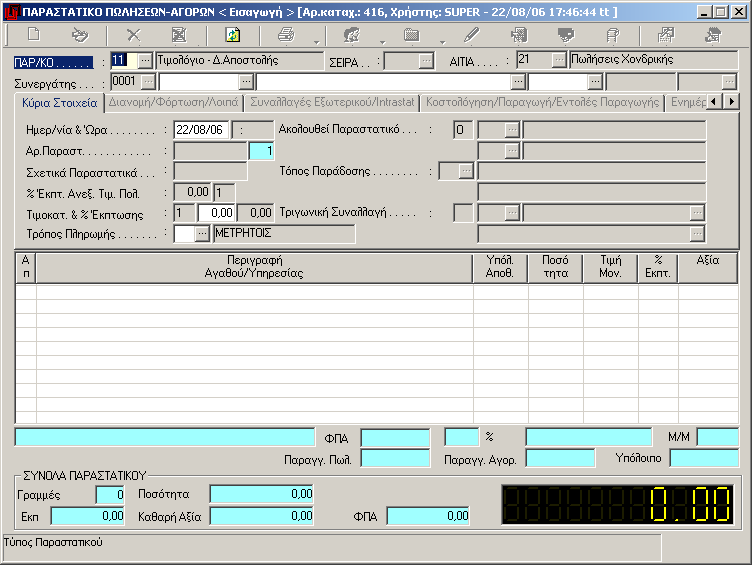This screenshot has height=565, width=752.
Task: Open lookup button next to ΠΑΡ/ΚΟ code 11
Action: coord(145,60)
